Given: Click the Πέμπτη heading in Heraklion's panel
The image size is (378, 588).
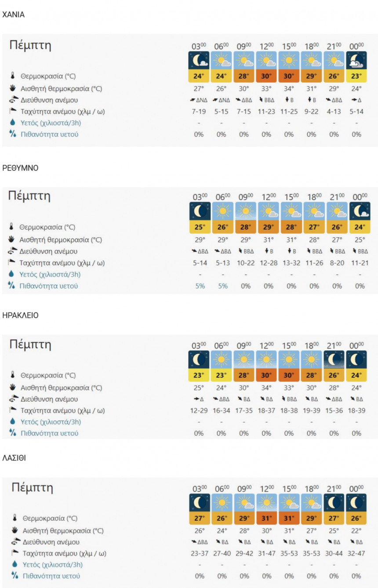Looking at the screenshot, I should (30, 344).
